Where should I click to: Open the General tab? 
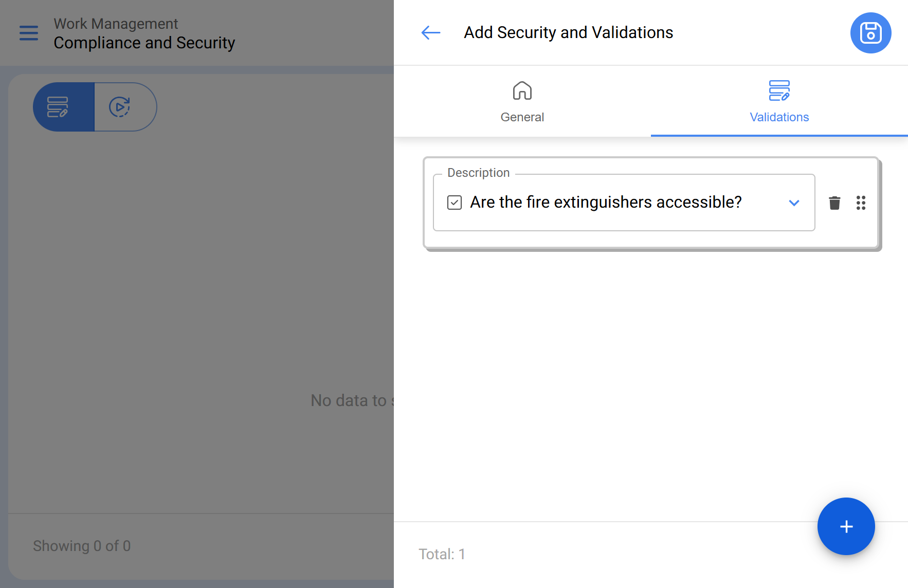click(522, 117)
